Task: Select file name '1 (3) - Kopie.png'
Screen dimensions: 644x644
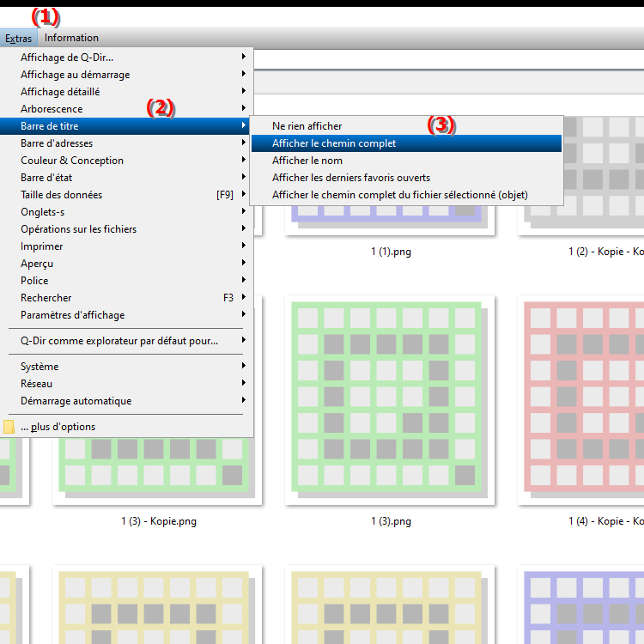Action: 159,521
